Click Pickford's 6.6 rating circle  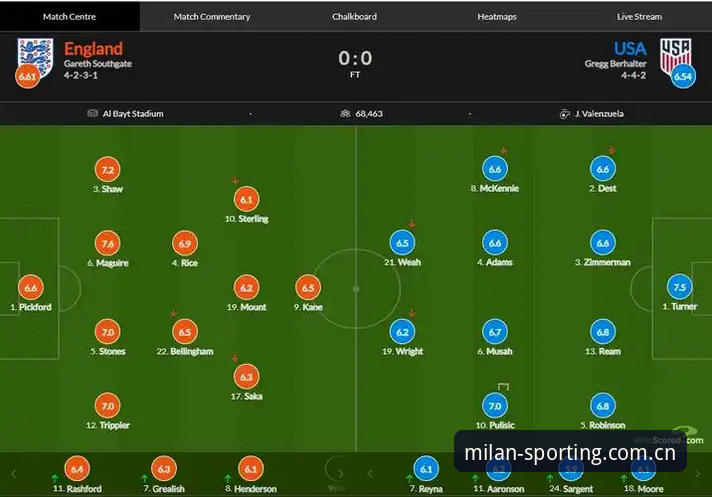click(30, 288)
